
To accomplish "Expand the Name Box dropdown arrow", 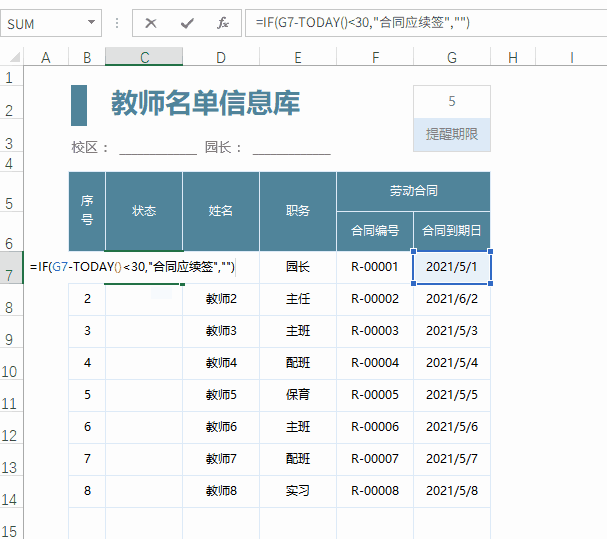I will pyautogui.click(x=92, y=22).
